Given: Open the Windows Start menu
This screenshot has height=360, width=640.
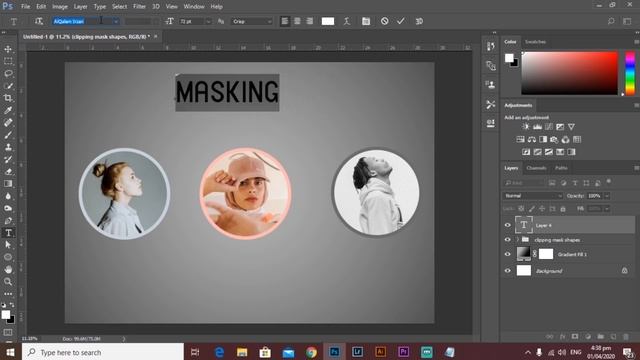Looking at the screenshot, I should (x=10, y=352).
